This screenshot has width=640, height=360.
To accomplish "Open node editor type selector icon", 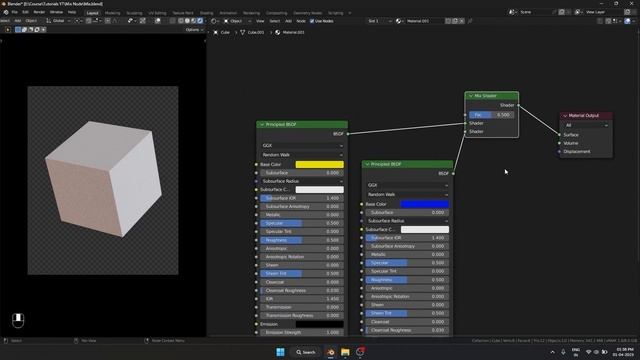I will pos(214,21).
